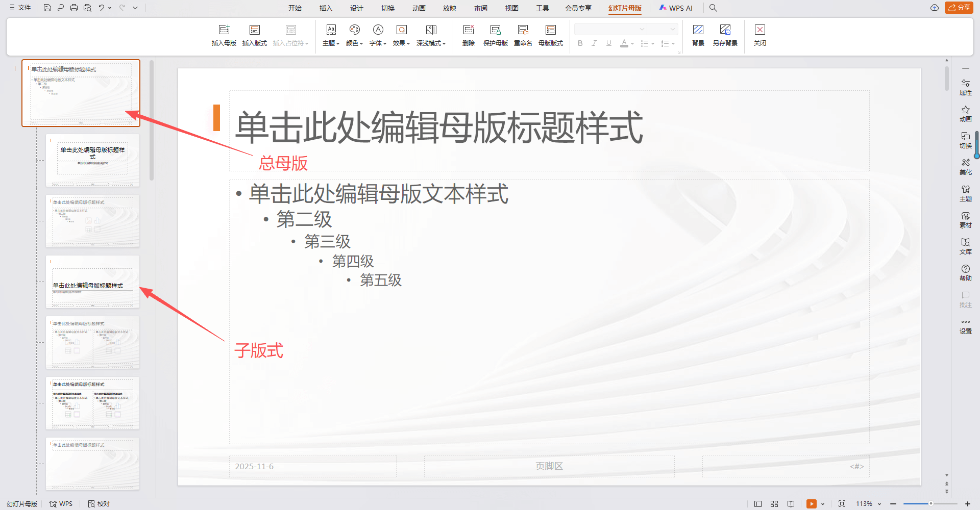Click 另存背景 to save the background
The image size is (980, 510).
tap(725, 35)
